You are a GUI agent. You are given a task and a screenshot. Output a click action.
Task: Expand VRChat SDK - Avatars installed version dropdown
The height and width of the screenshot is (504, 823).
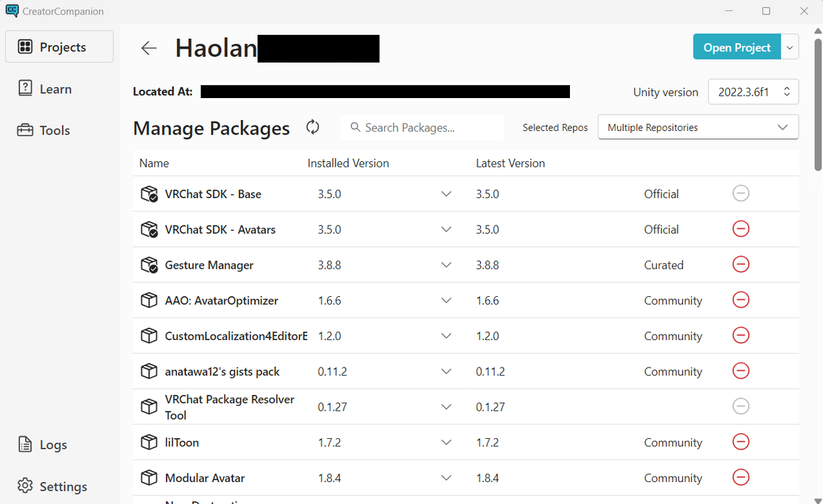point(446,230)
